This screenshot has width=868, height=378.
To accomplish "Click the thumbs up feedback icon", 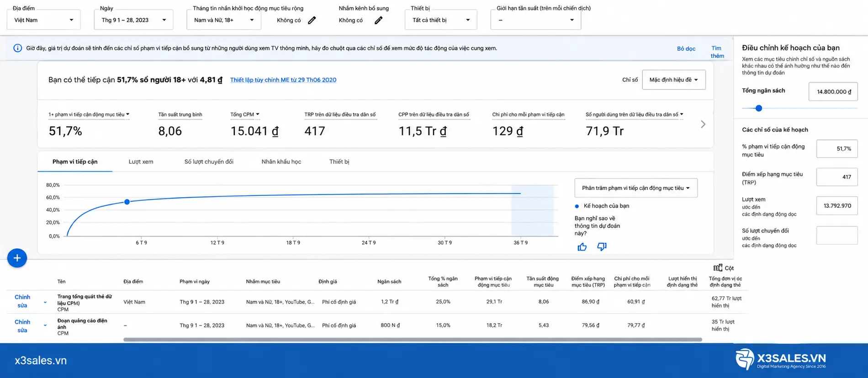I will [x=582, y=247].
